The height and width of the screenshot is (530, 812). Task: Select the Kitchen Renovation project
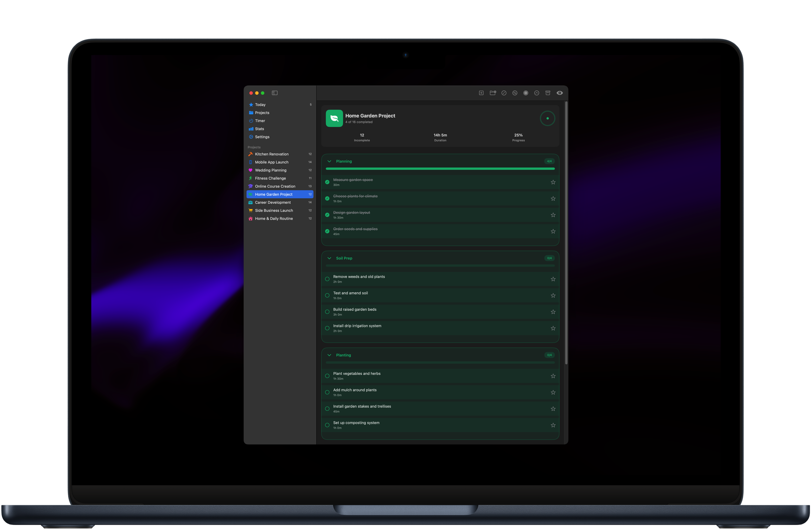(x=272, y=154)
